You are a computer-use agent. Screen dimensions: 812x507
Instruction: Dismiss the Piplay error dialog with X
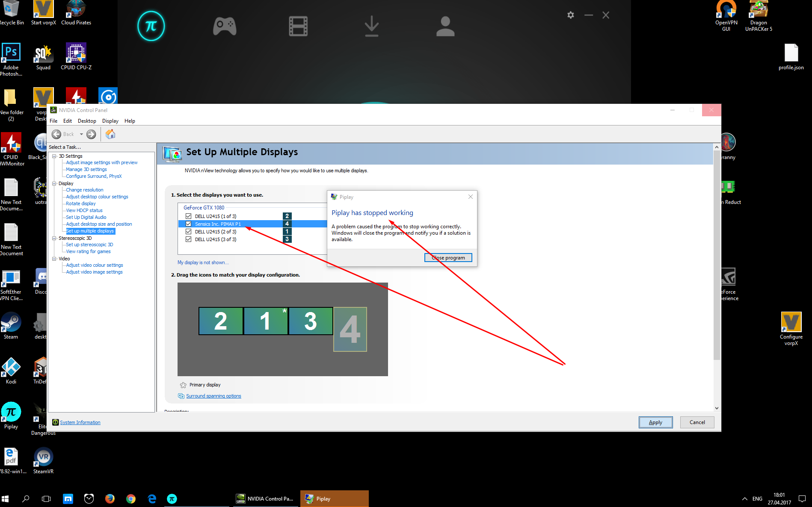click(x=470, y=197)
